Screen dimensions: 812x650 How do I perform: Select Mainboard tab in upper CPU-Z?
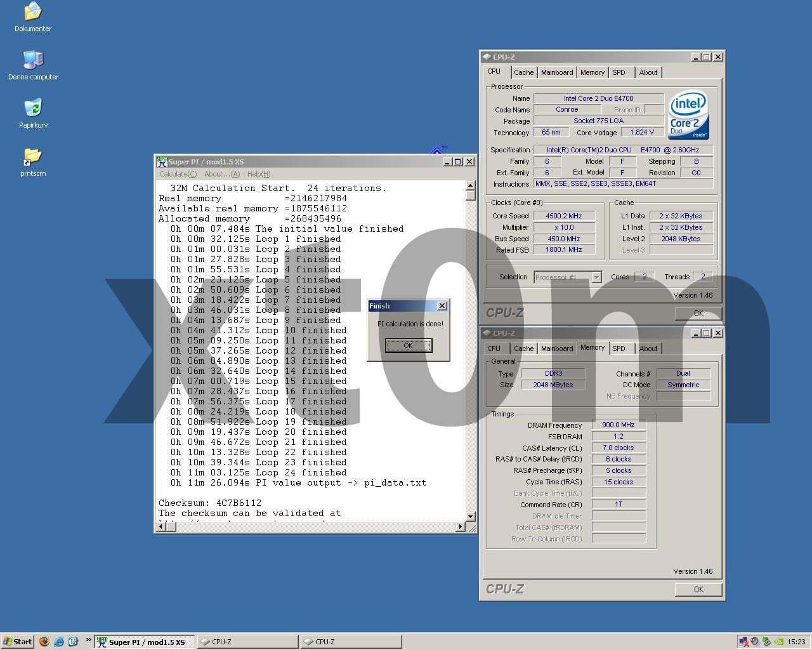point(557,72)
